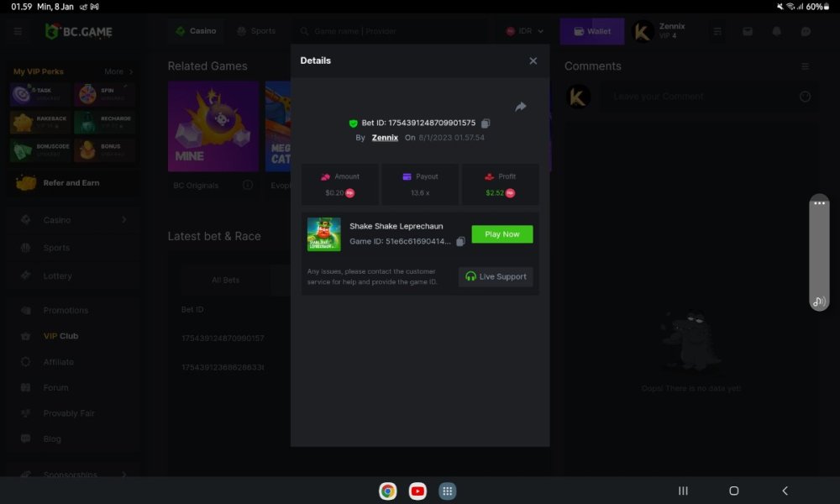Viewport: 840px width, 504px height.
Task: Share the bet details via the share icon
Action: 521,108
